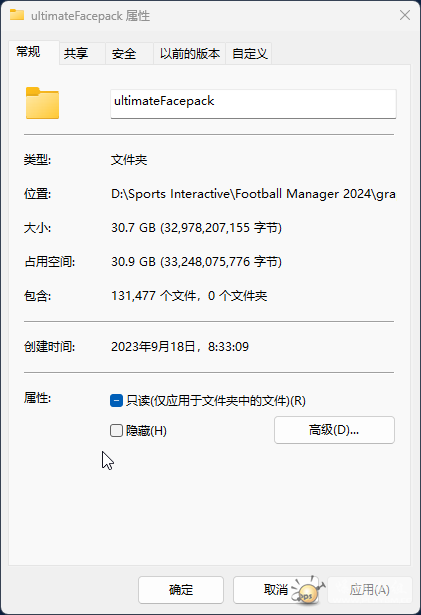
Task: Open the 高级(D)... advanced attributes dialog
Action: click(334, 430)
